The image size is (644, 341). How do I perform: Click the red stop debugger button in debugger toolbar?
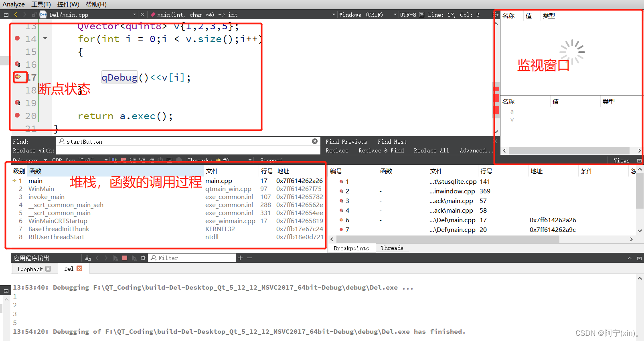point(124,160)
